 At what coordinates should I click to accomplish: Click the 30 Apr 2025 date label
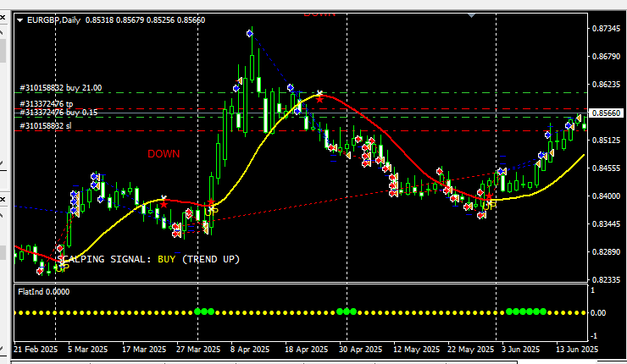pos(361,350)
